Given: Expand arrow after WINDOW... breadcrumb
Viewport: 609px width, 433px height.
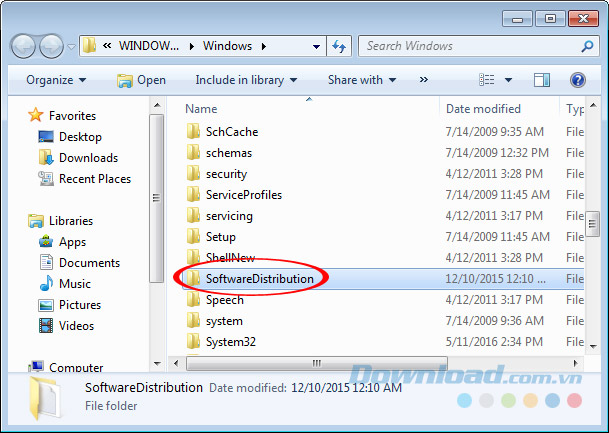Looking at the screenshot, I should 191,46.
